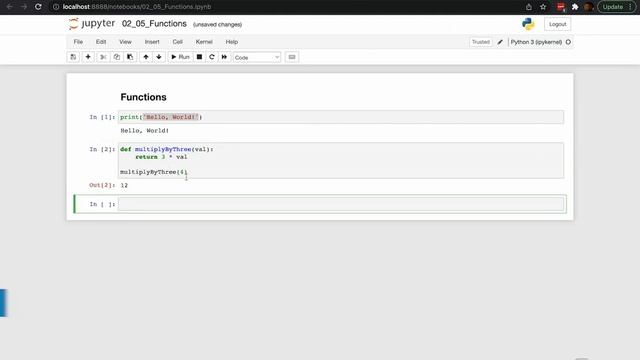
Task: Open the browser profile avatar
Action: pyautogui.click(x=588, y=7)
